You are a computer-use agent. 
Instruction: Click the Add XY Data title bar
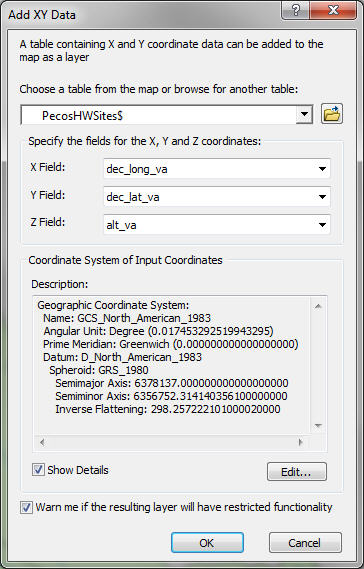(x=142, y=15)
